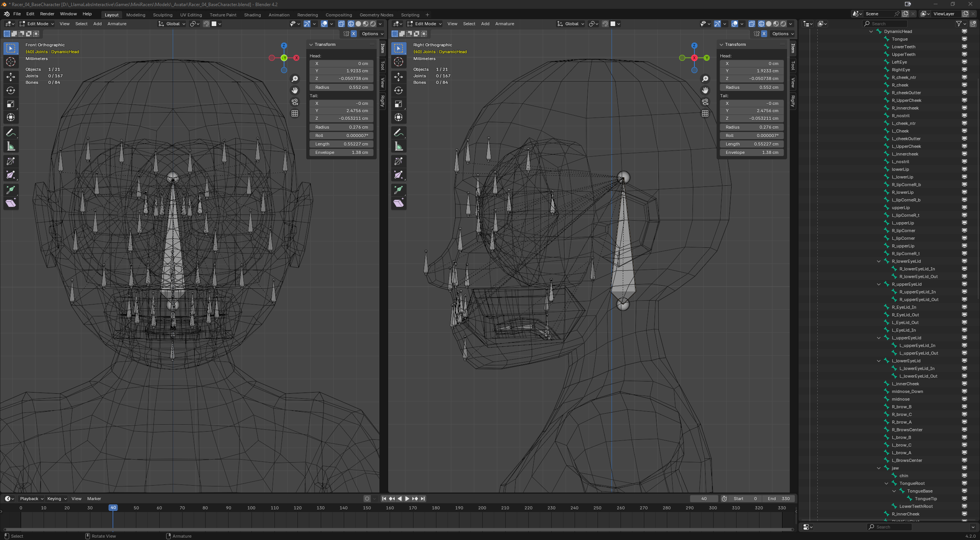The image size is (980, 540).
Task: Collapse the R_lowerEyeLid bone tree
Action: [x=879, y=261]
